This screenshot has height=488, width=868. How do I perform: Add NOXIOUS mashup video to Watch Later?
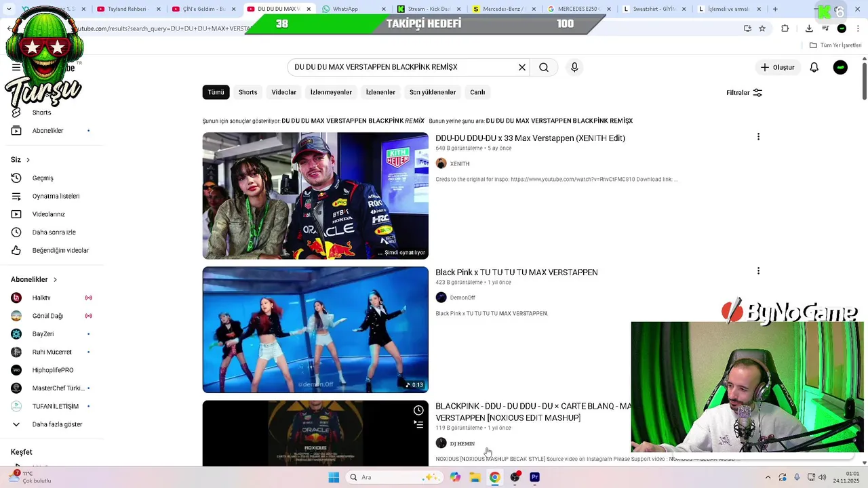(418, 410)
